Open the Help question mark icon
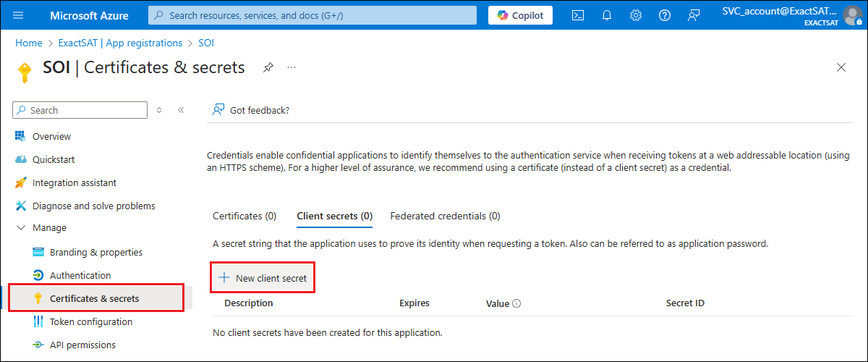 coord(665,15)
